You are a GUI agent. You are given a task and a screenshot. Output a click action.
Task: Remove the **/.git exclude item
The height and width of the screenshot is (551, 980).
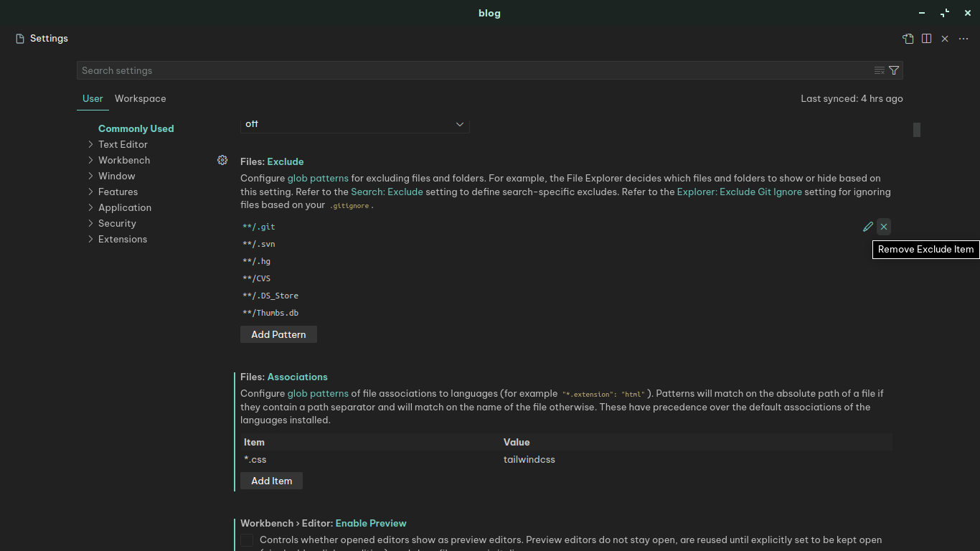pyautogui.click(x=884, y=227)
